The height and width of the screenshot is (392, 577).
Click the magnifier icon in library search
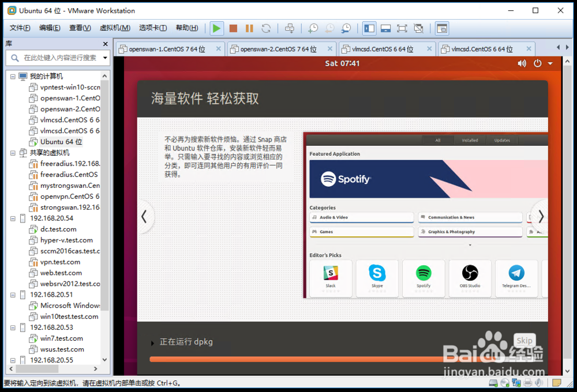[15, 58]
